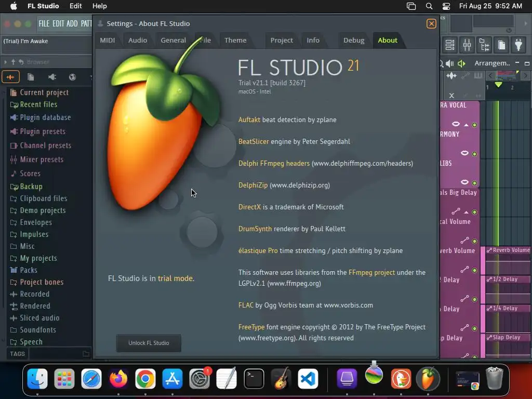
Task: Switch to the General settings tab
Action: point(174,40)
